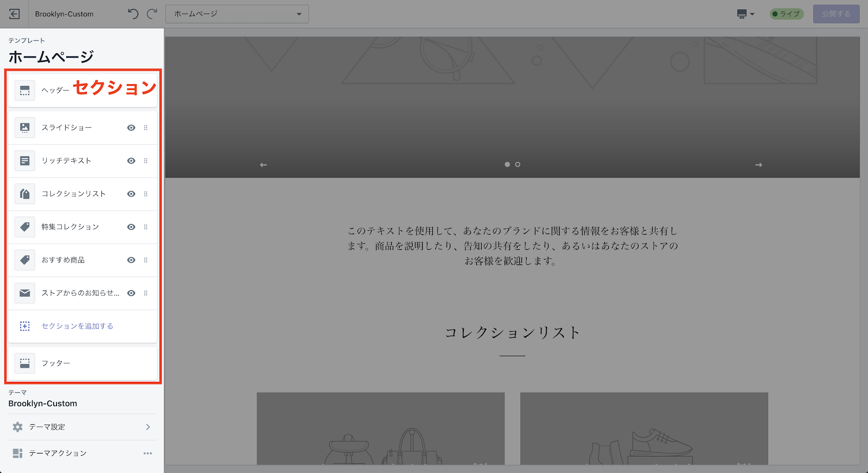
Task: Click the undo arrow icon
Action: (x=133, y=14)
